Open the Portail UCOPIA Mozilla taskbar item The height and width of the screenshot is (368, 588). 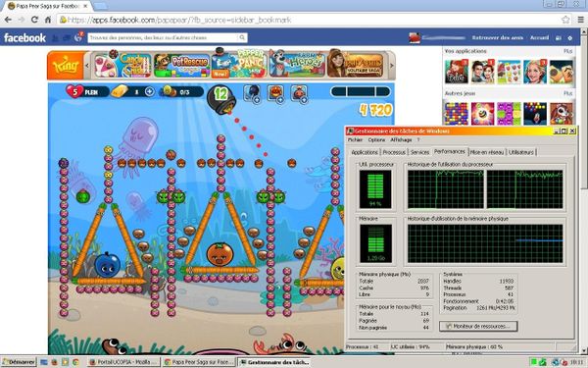click(x=123, y=362)
